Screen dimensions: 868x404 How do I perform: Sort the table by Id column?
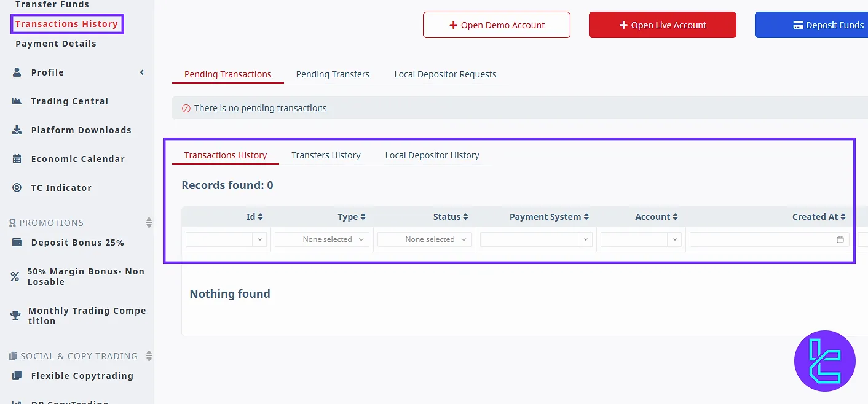tap(254, 217)
